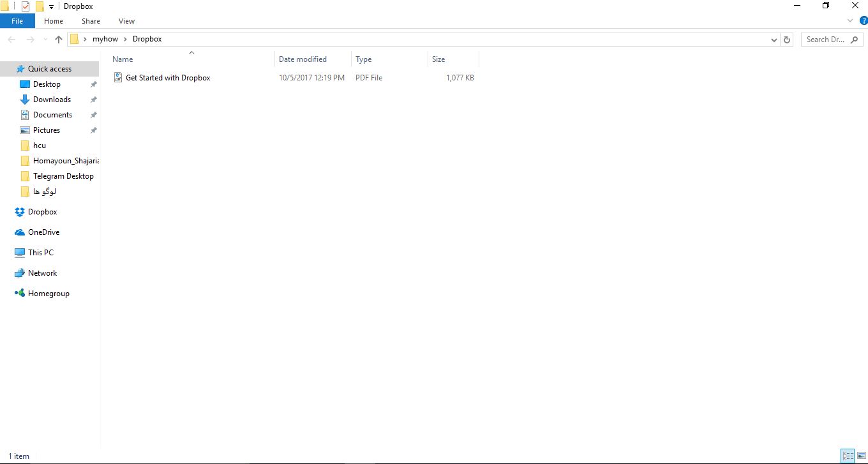This screenshot has height=464, width=868.
Task: Expand the chevron between myhow and Dropbox
Action: (x=125, y=39)
